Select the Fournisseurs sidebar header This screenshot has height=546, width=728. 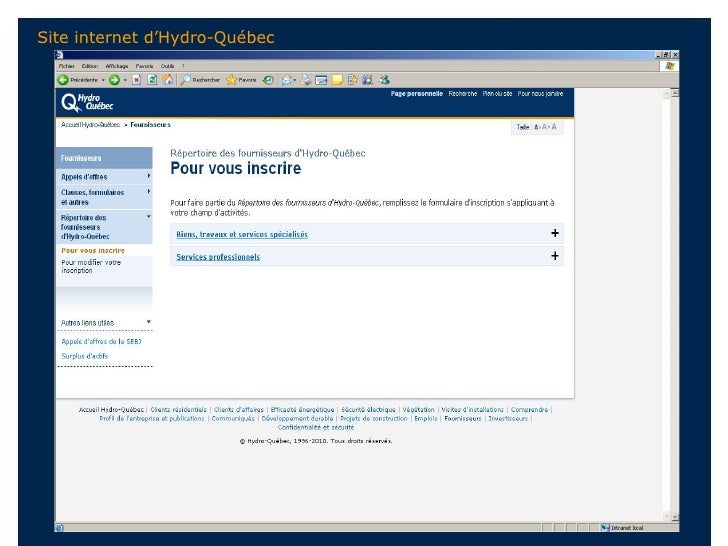point(104,158)
